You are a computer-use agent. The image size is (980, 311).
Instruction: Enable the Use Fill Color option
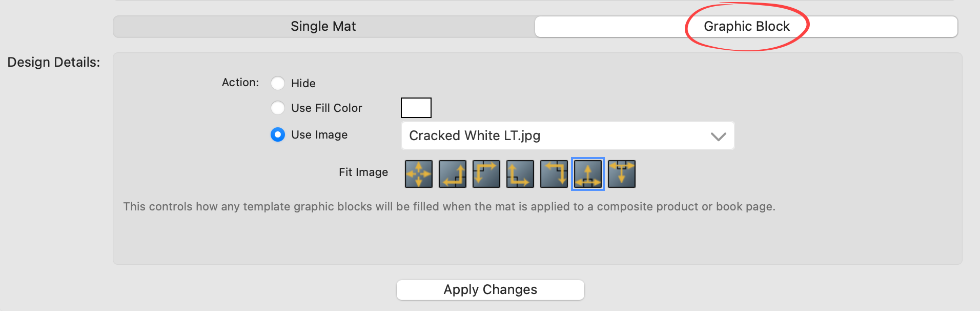pos(278,108)
